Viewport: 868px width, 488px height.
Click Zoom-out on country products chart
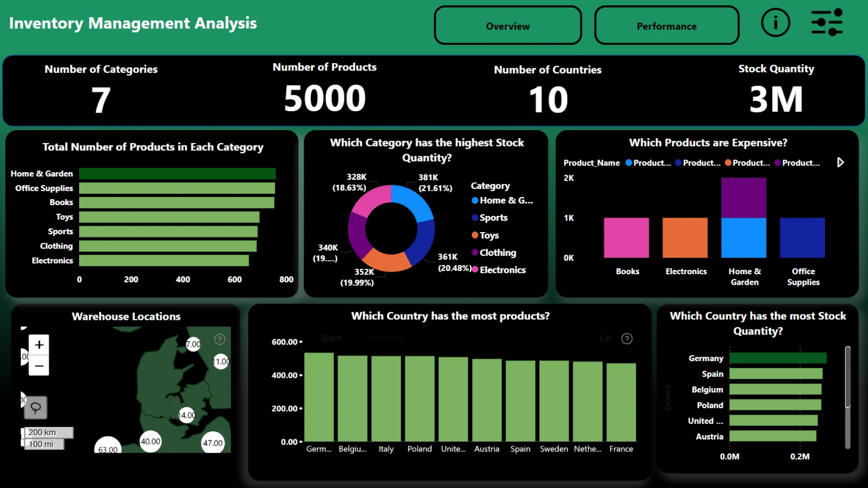click(x=385, y=338)
